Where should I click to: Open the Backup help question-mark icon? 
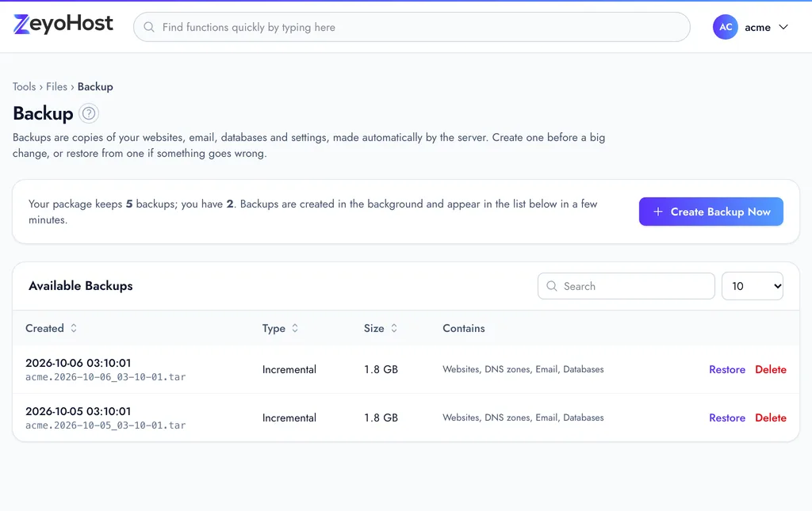89,113
